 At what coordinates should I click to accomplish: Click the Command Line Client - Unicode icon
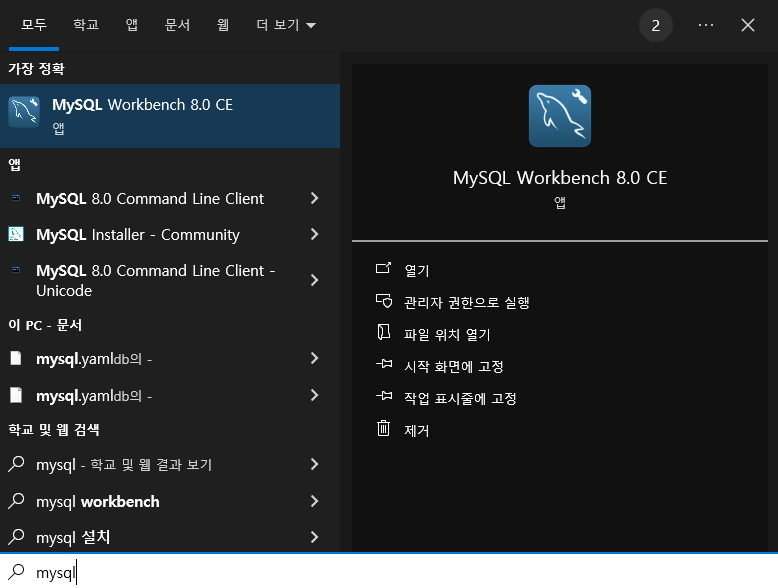(x=16, y=270)
